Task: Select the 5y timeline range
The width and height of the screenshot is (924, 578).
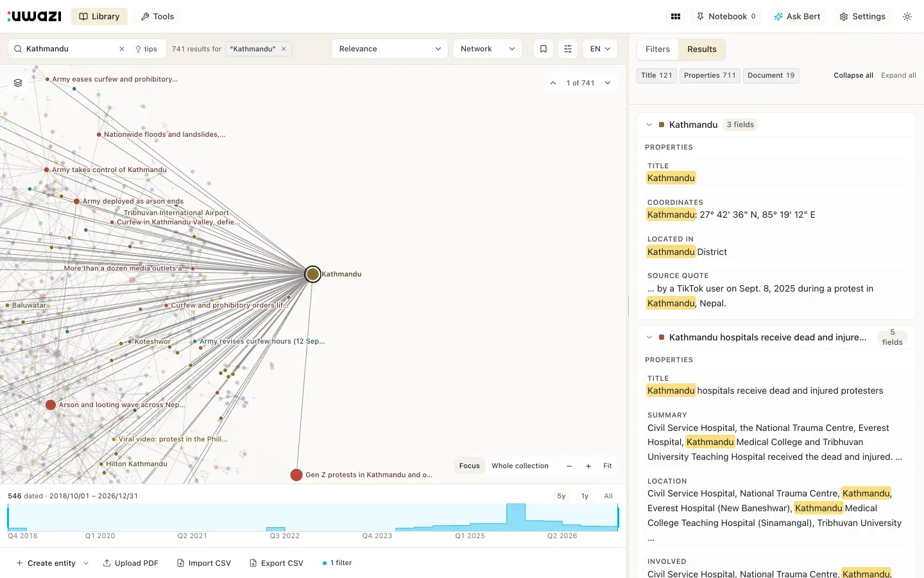Action: click(561, 496)
